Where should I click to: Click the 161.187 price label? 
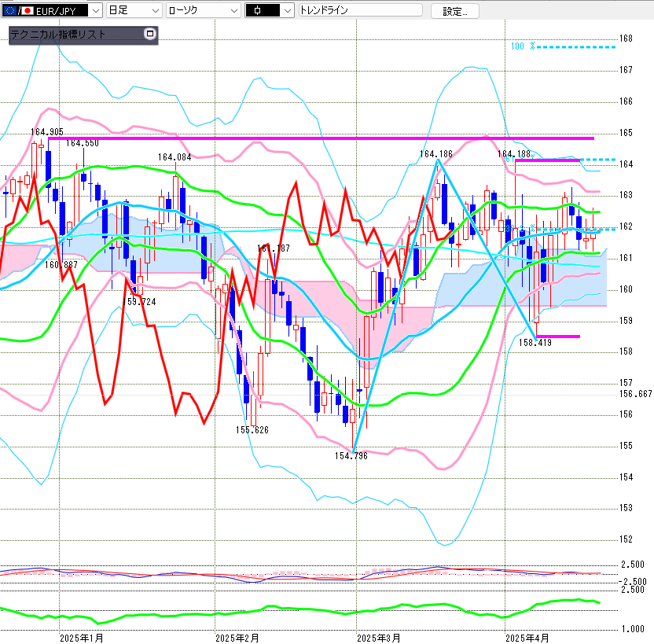pos(274,248)
